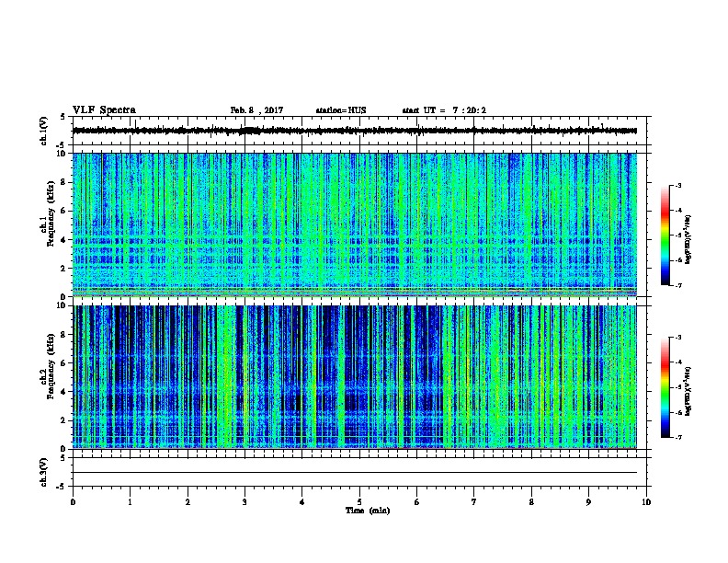
Task: Click the "station=HUS" header label
Action: (x=341, y=110)
